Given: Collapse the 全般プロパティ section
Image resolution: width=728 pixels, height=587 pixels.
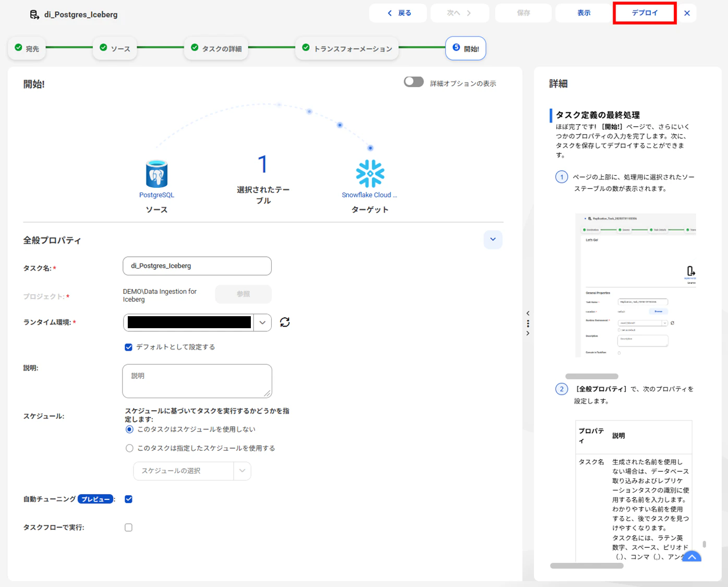Looking at the screenshot, I should [493, 239].
